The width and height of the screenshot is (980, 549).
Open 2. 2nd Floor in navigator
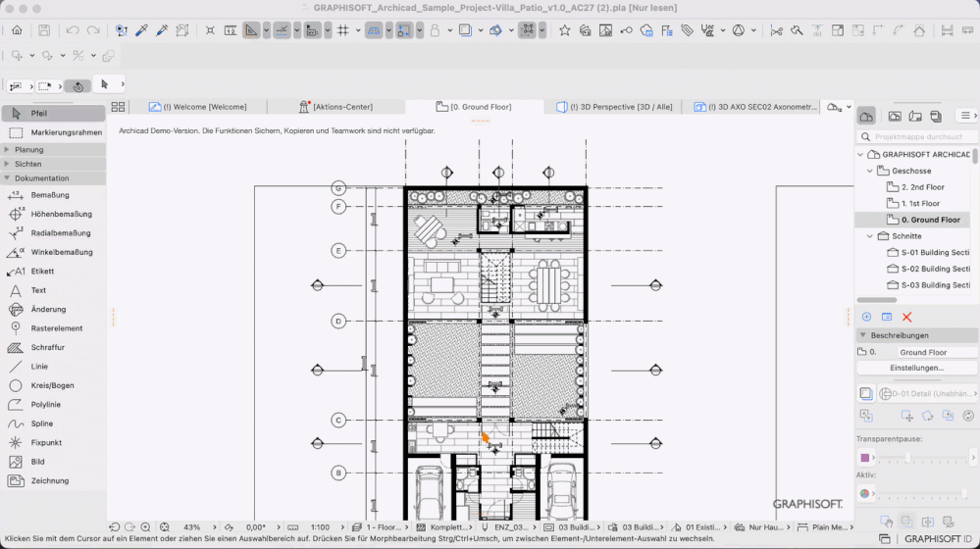tap(915, 186)
